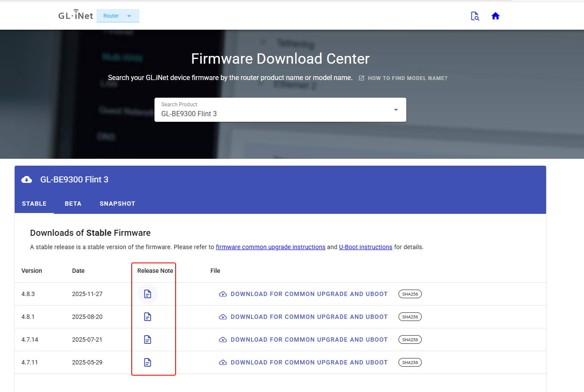Open the Search Product dropdown arrow
Viewport: 584px width, 392px height.
(x=396, y=110)
